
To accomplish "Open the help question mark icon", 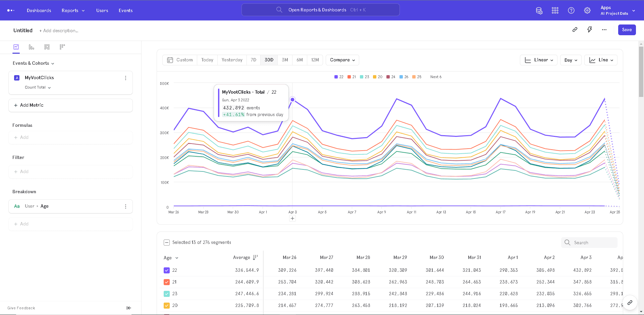I will coord(571,10).
